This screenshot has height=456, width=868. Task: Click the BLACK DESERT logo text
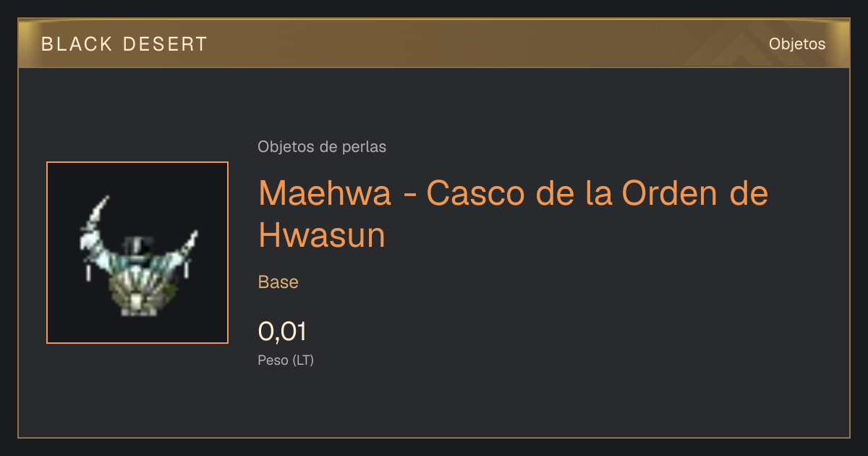(124, 44)
